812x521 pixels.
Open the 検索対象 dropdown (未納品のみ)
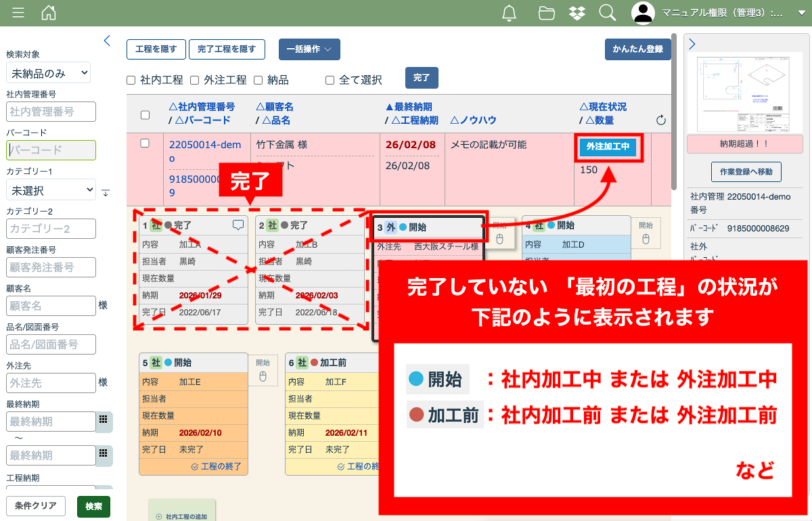[48, 72]
